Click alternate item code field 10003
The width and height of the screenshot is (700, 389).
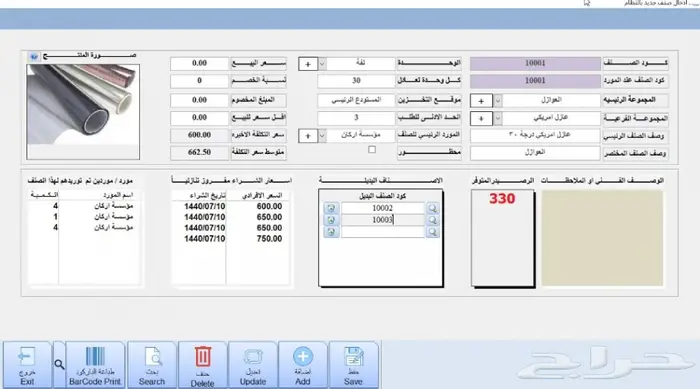click(383, 220)
